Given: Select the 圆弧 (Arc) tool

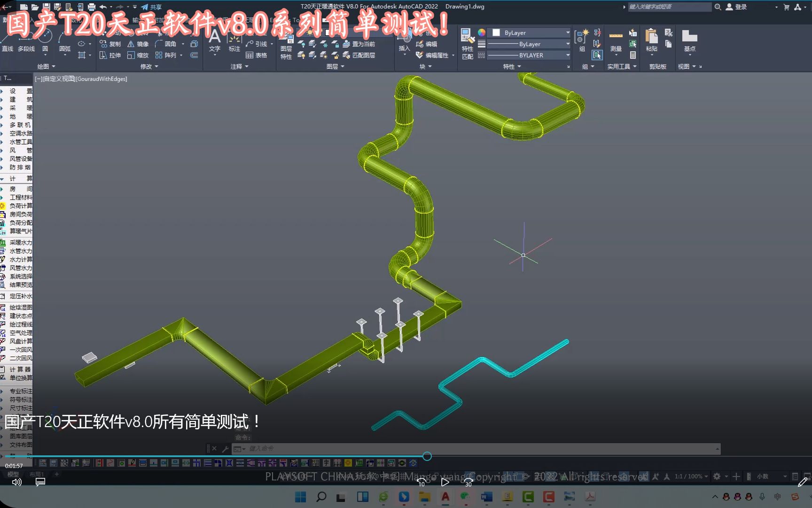Looking at the screenshot, I should click(65, 42).
